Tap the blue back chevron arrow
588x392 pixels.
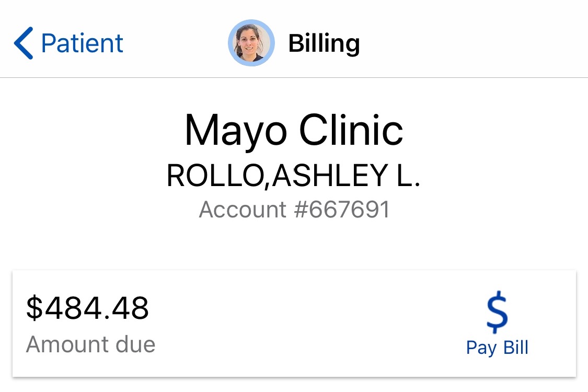coord(23,43)
